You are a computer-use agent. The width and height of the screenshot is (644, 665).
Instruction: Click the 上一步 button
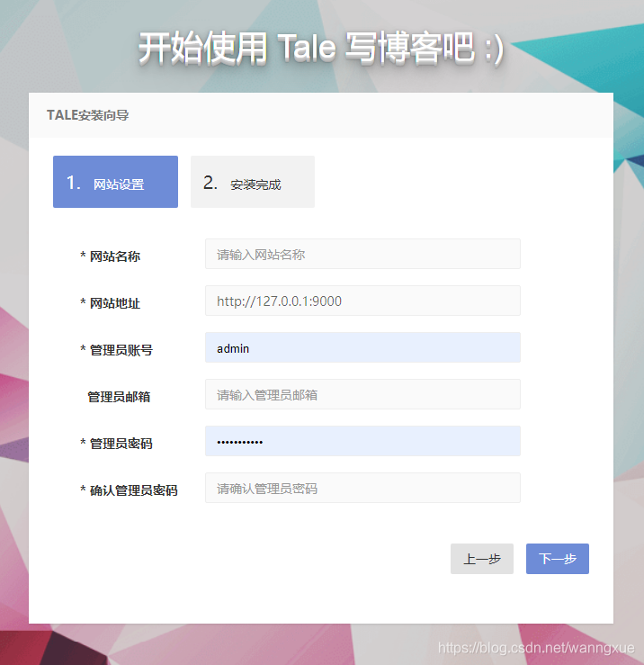click(482, 559)
